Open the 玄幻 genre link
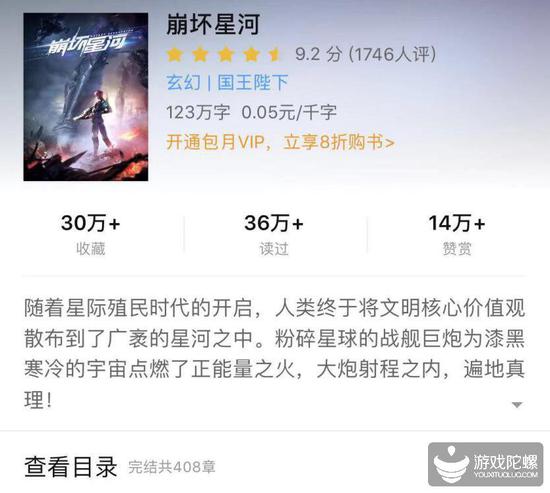Image resolution: width=550 pixels, height=493 pixels. [183, 83]
